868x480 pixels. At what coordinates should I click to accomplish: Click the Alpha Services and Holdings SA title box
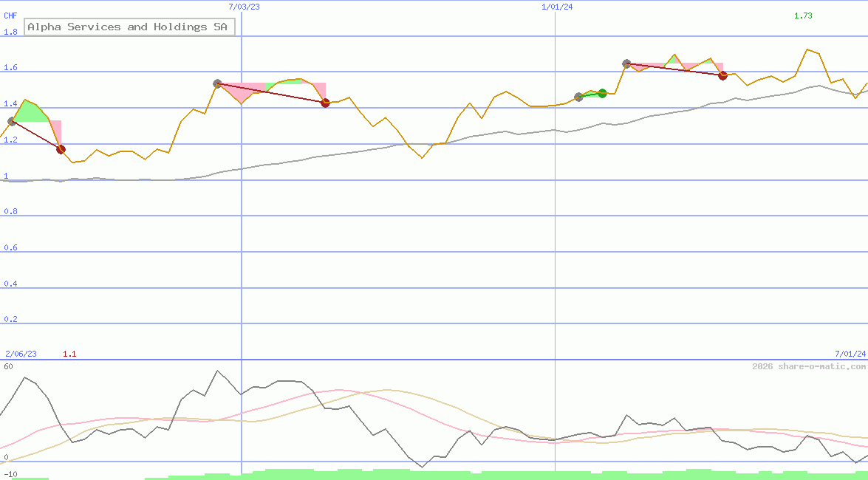(130, 27)
